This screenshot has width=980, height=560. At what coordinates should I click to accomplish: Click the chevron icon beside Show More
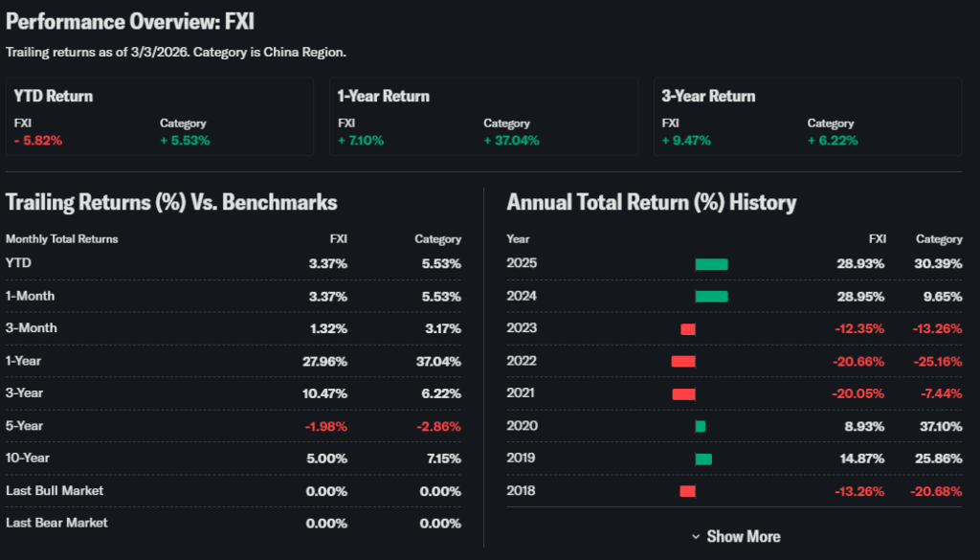(x=696, y=537)
